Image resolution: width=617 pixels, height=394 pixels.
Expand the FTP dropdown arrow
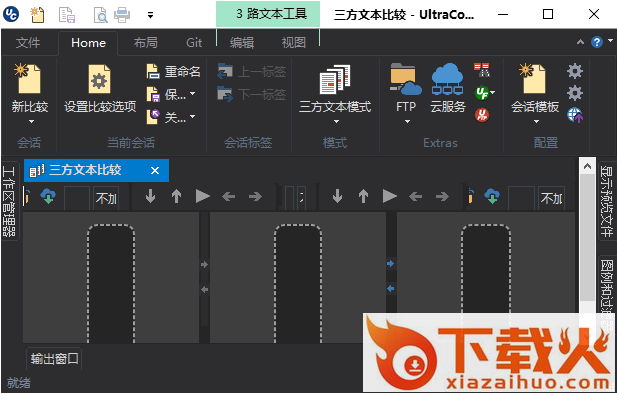(x=407, y=122)
